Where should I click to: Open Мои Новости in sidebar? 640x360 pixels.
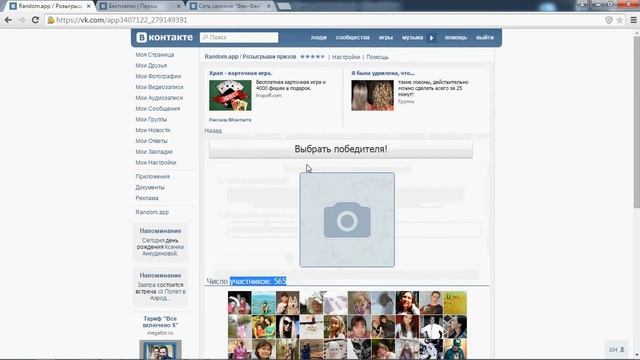coord(153,130)
